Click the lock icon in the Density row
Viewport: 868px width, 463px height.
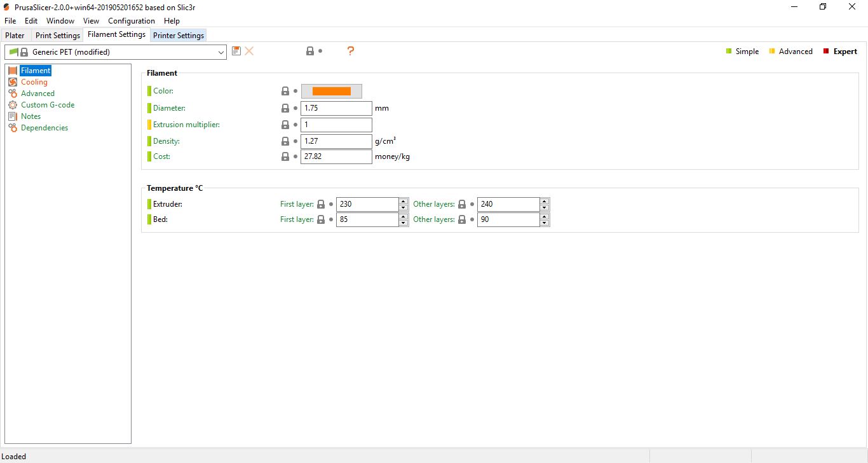(285, 141)
